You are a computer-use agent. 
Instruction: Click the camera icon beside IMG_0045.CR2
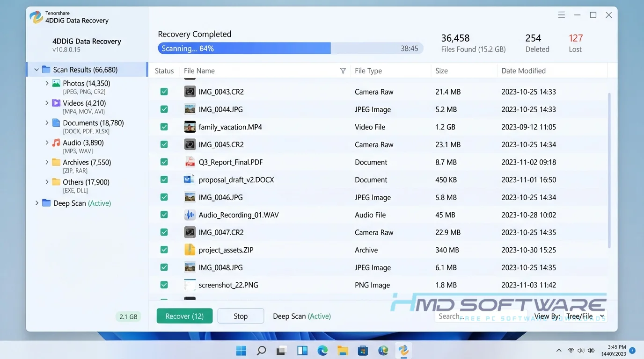click(190, 144)
